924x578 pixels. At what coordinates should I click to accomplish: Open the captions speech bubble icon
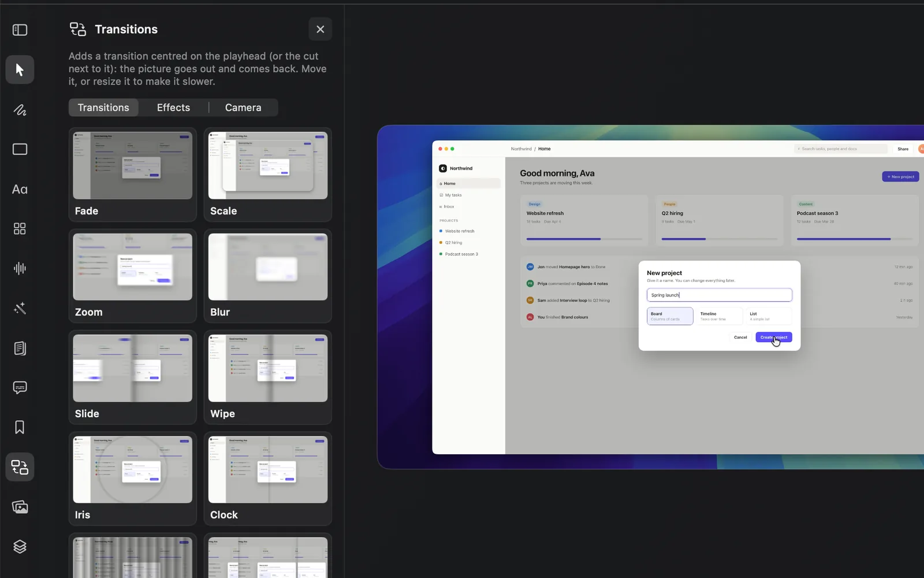click(20, 387)
